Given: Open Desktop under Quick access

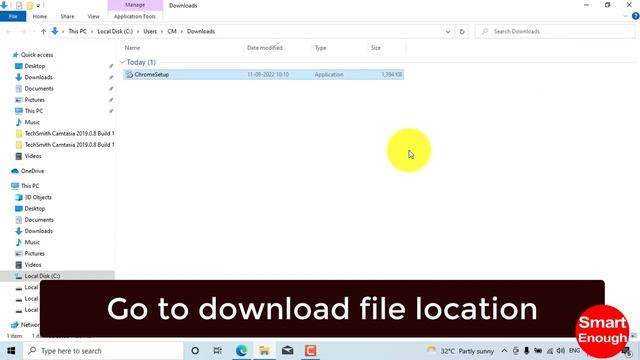Looking at the screenshot, I should 35,66.
